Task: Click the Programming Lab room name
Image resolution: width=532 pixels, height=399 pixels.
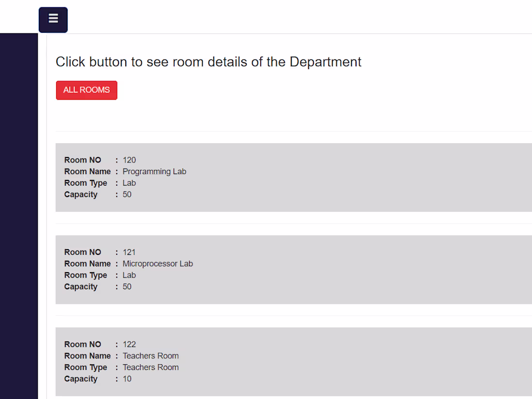Action: (x=154, y=172)
